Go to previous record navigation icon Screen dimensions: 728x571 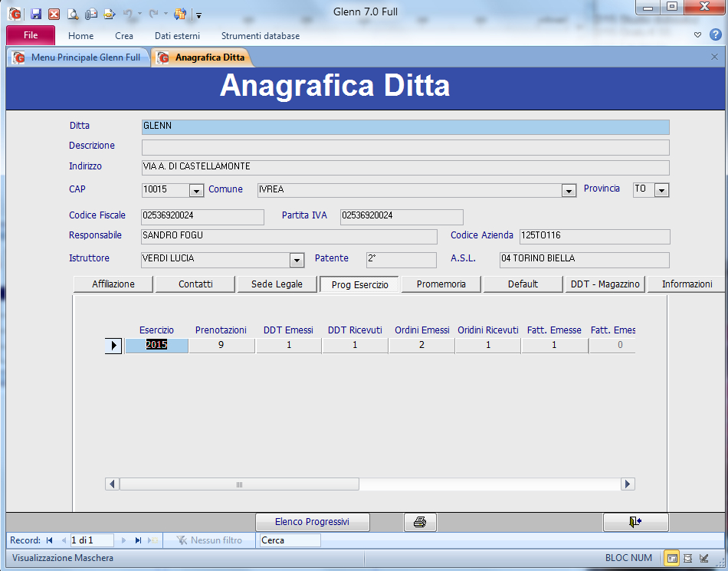click(x=64, y=540)
